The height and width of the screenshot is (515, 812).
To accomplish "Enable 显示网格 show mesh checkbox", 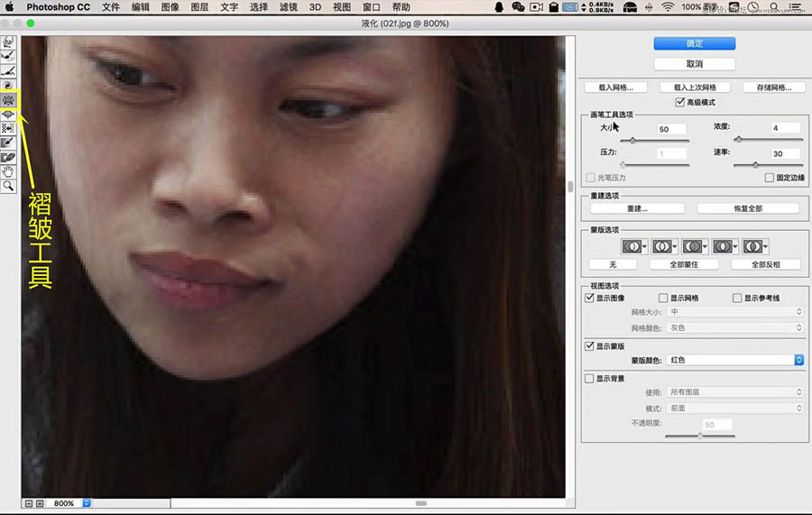I will click(x=663, y=298).
